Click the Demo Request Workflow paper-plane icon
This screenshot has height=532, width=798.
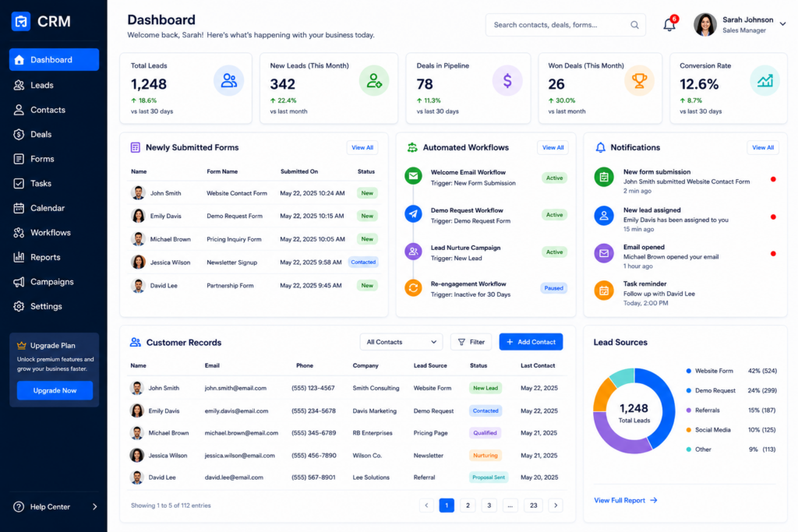click(413, 213)
